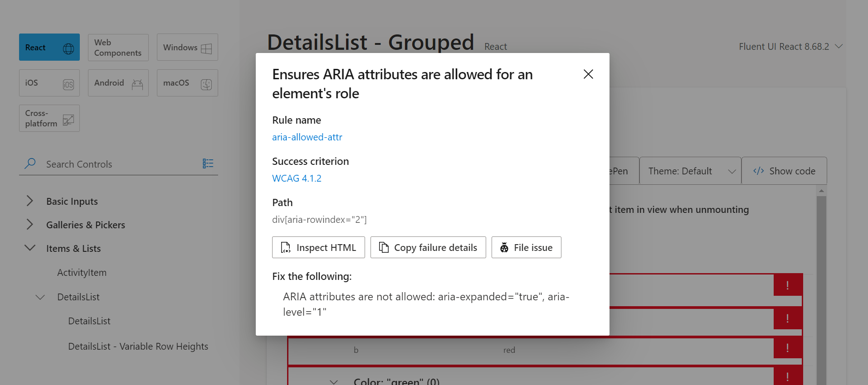Select the Cross-platform tile
This screenshot has width=868, height=385.
pos(49,118)
